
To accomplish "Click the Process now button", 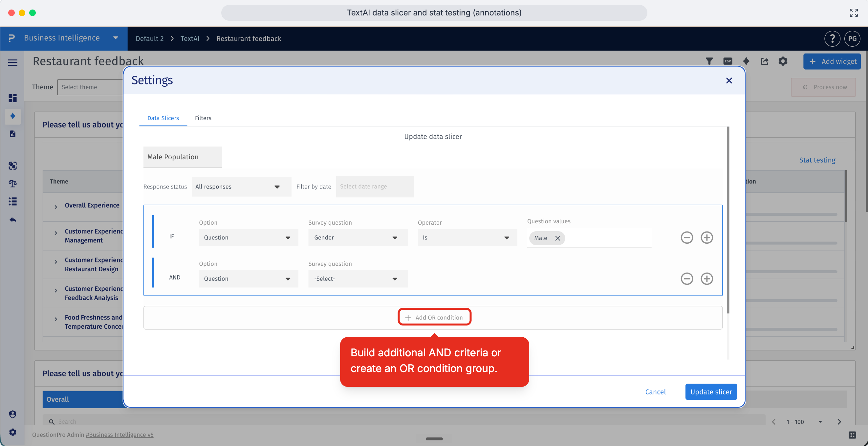I will click(x=823, y=87).
